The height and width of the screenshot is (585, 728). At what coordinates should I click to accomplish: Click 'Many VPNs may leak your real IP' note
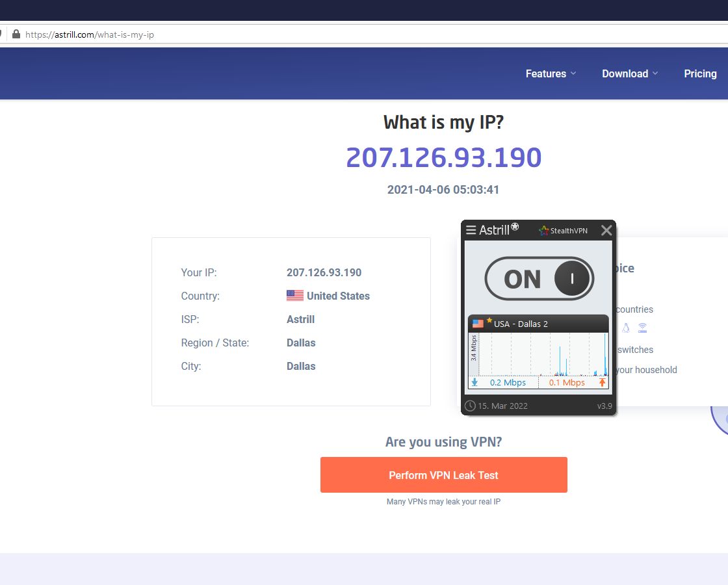pos(443,501)
